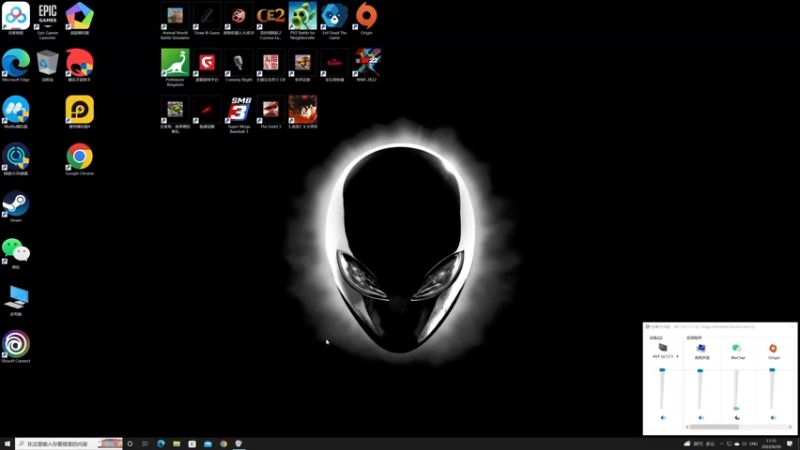Viewport: 800px width, 450px height.
Task: Open the WWE 2K22 shortcut
Action: [366, 65]
